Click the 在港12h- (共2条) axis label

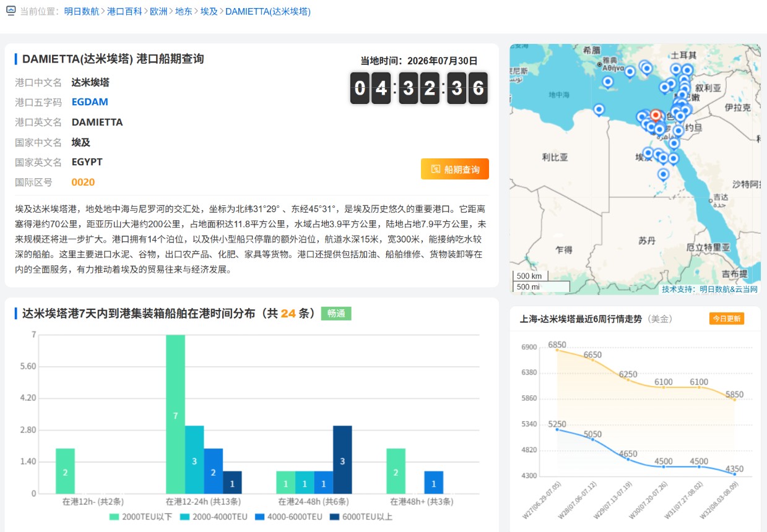point(93,502)
